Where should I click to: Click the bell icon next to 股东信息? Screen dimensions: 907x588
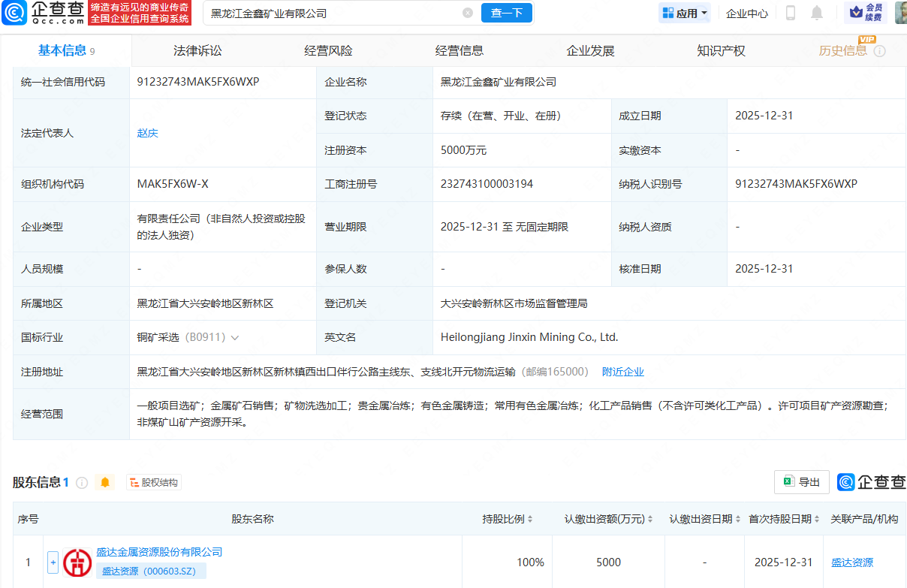pos(105,482)
